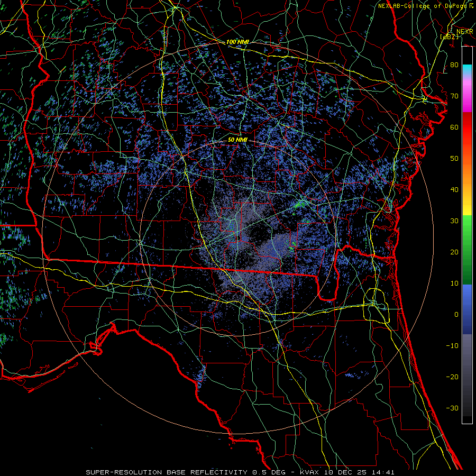Click the [dBZ] units label
This screenshot has width=476, height=476.
pos(449,37)
